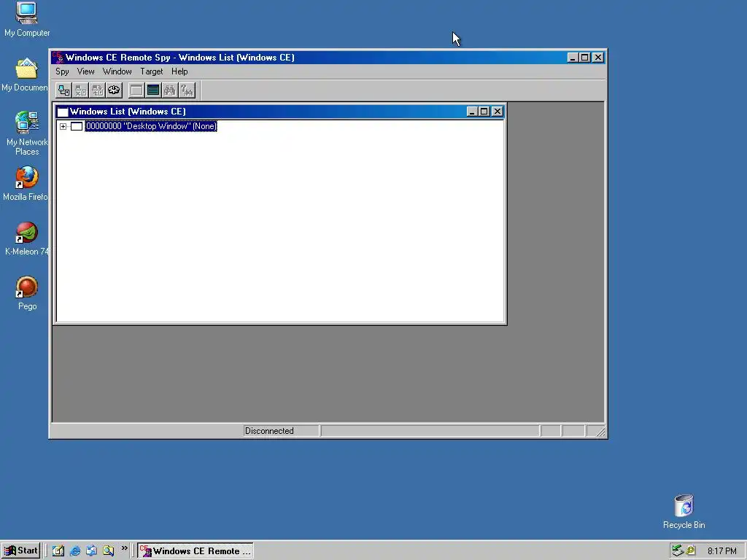Image resolution: width=747 pixels, height=560 pixels.
Task: Expand the Desktop Window tree node
Action: click(x=63, y=126)
